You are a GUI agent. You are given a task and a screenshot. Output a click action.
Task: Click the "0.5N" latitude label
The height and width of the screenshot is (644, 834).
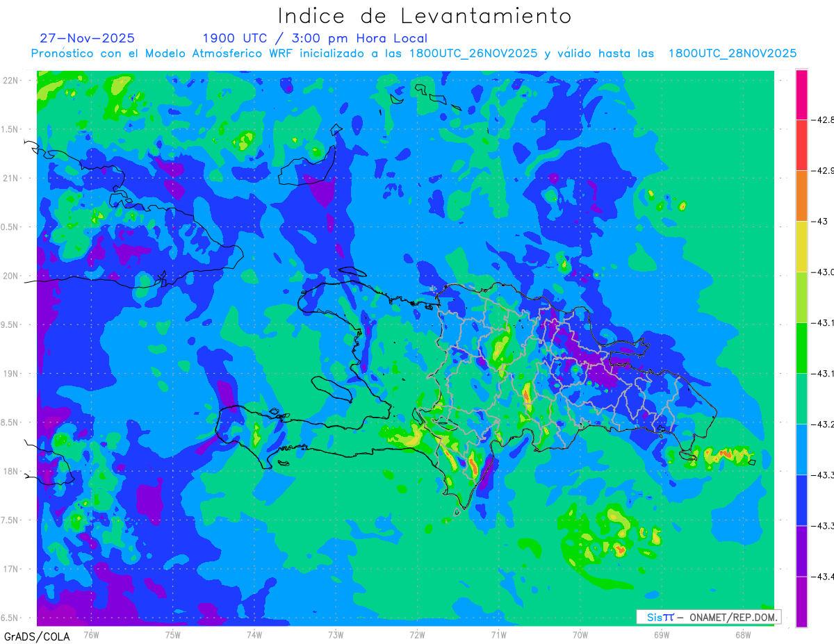10,227
